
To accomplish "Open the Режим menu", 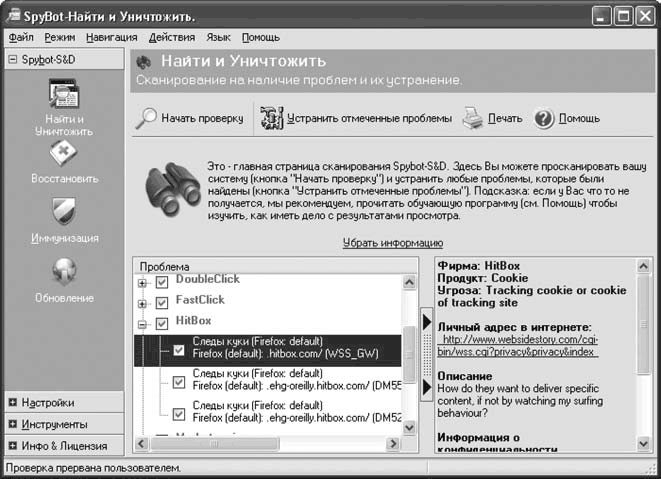I will [60, 37].
